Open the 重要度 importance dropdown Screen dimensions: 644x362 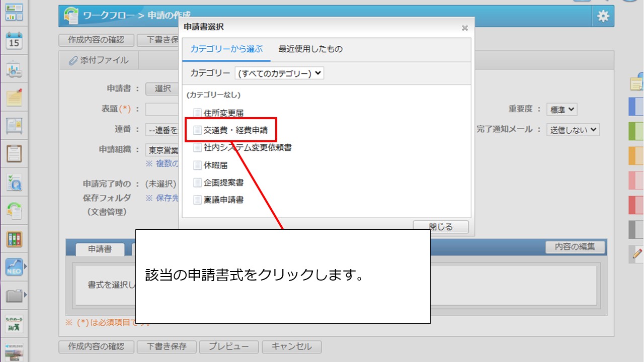pyautogui.click(x=561, y=109)
